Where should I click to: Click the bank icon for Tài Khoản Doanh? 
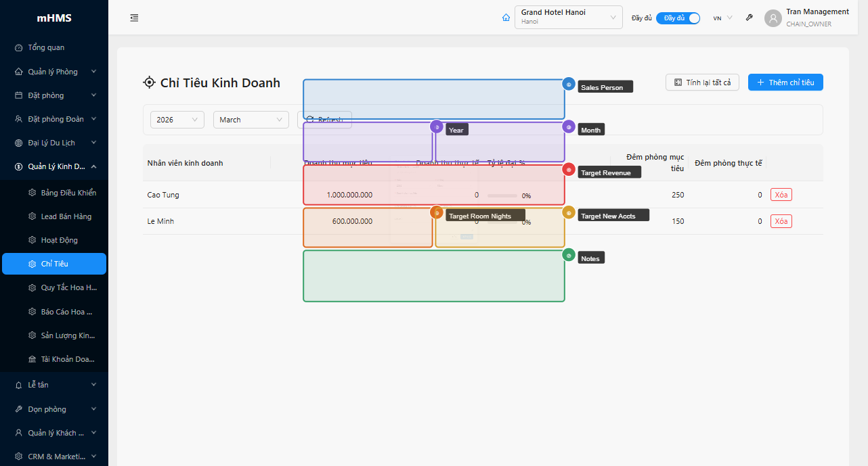click(x=32, y=359)
